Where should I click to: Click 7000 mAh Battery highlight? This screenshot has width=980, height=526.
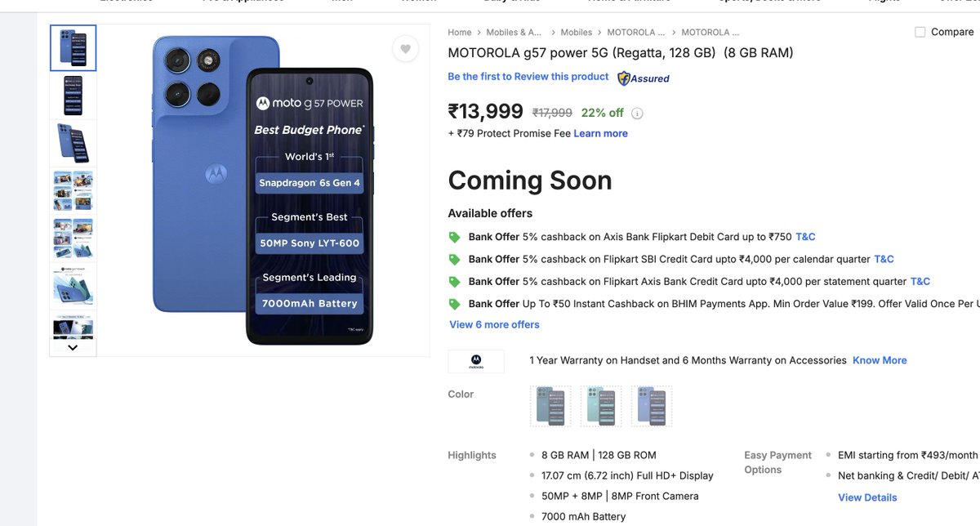pos(583,517)
